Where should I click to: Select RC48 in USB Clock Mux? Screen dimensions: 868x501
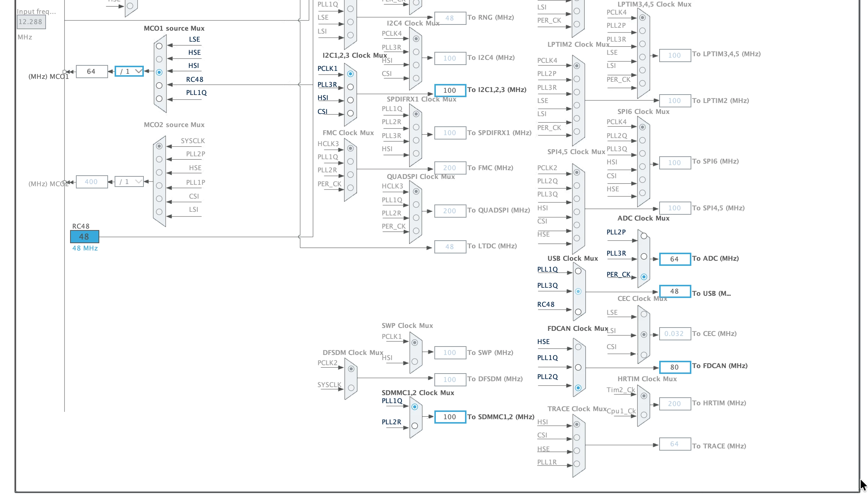(578, 312)
